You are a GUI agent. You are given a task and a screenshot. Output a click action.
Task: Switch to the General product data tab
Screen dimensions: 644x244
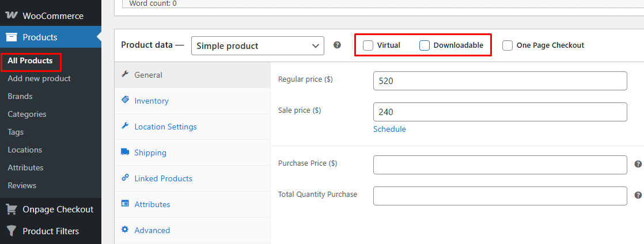point(192,75)
